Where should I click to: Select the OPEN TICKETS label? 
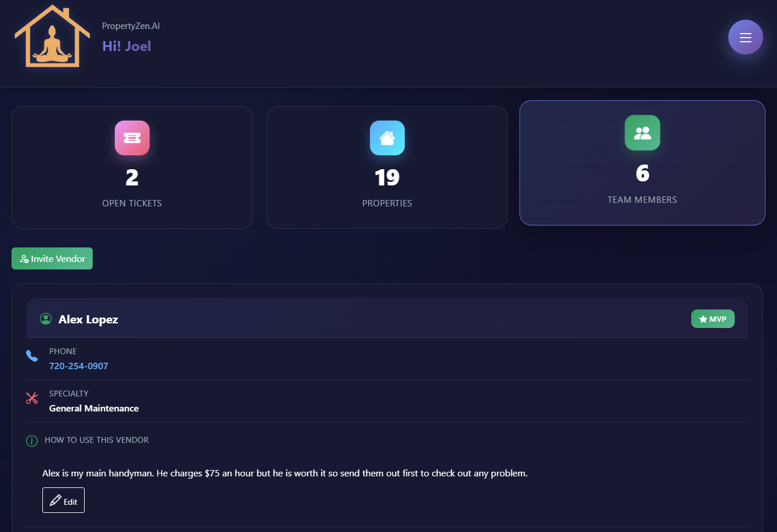tap(132, 203)
